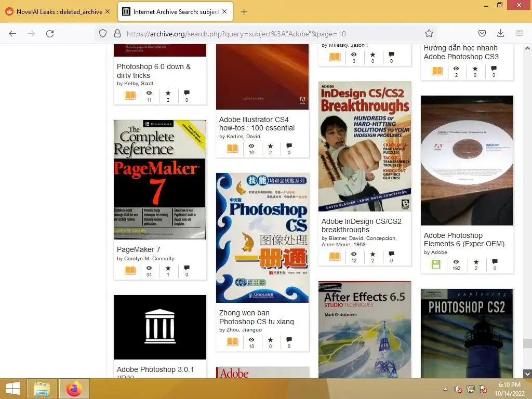Open Adobe InDesign CS/CS2 breakthroughs title
Image resolution: width=532 pixels, height=399 pixels.
362,225
